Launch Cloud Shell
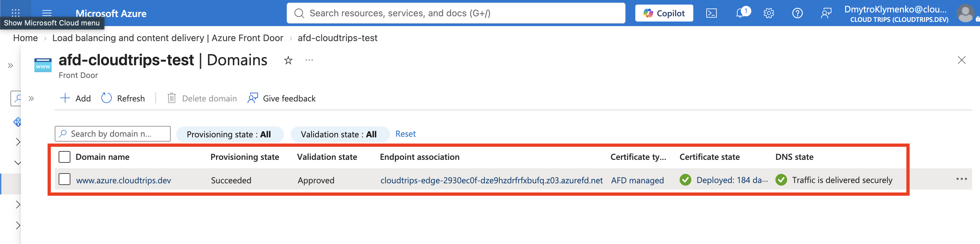980x244 pixels. tap(712, 13)
